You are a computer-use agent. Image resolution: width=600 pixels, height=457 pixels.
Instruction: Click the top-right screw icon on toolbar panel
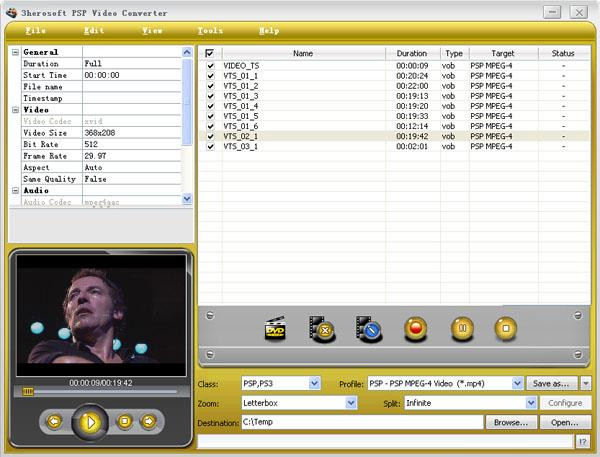point(578,316)
